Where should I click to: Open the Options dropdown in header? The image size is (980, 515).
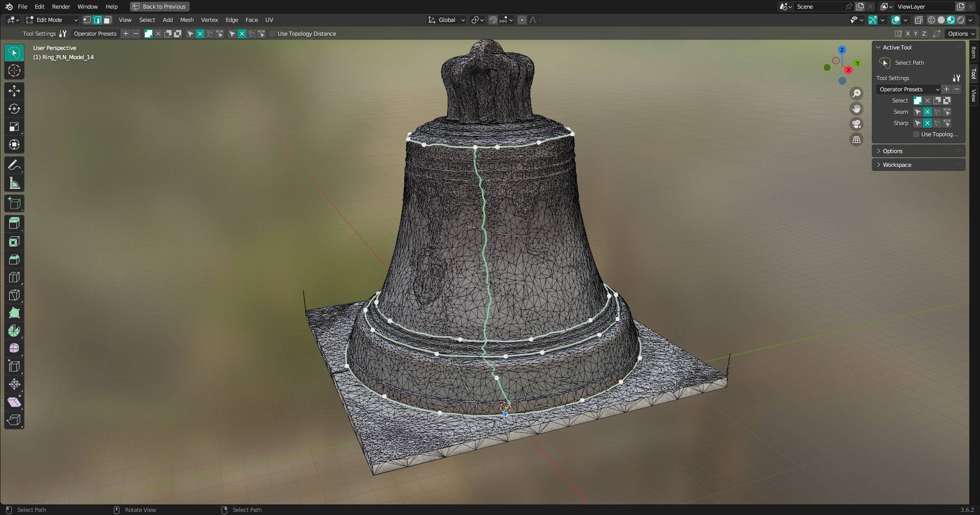pos(961,34)
